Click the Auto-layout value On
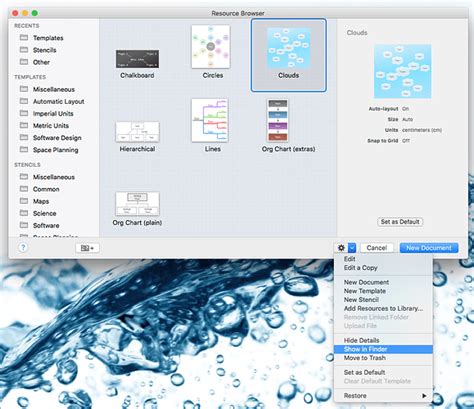The width and height of the screenshot is (474, 409). tap(405, 109)
